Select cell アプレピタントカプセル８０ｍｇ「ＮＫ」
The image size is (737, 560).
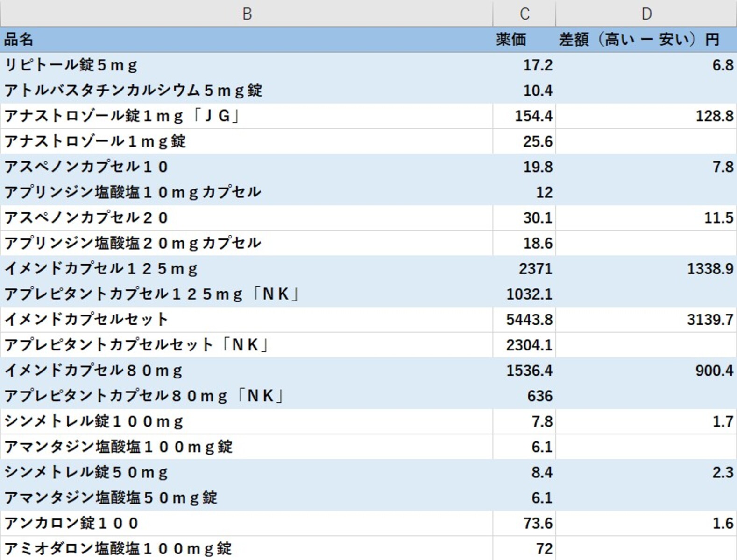tap(247, 396)
